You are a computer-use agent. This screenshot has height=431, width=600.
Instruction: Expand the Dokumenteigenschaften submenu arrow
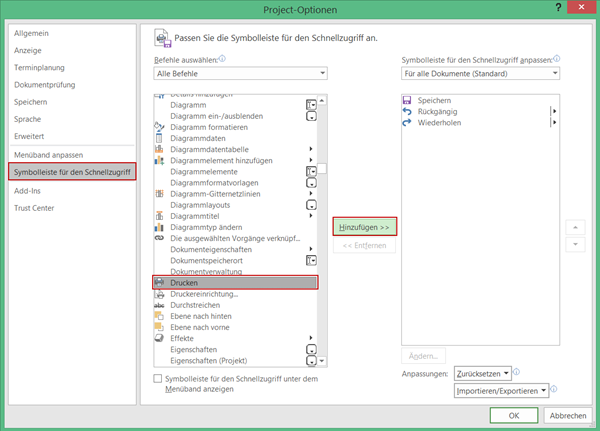(x=311, y=249)
